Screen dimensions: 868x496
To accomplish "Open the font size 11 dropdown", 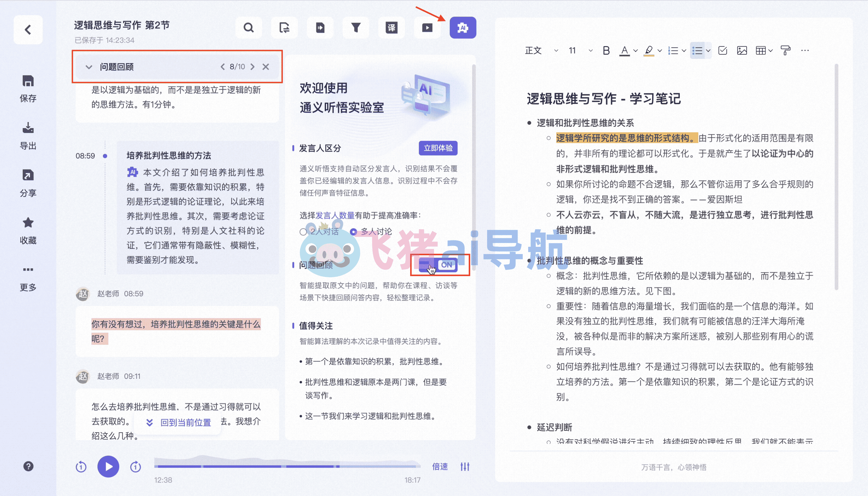I will click(x=580, y=51).
